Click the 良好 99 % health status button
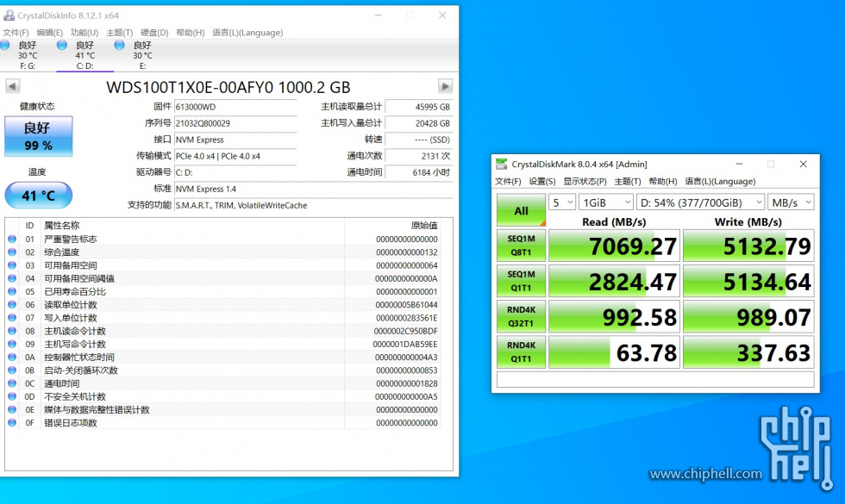The image size is (845, 504). click(x=38, y=136)
